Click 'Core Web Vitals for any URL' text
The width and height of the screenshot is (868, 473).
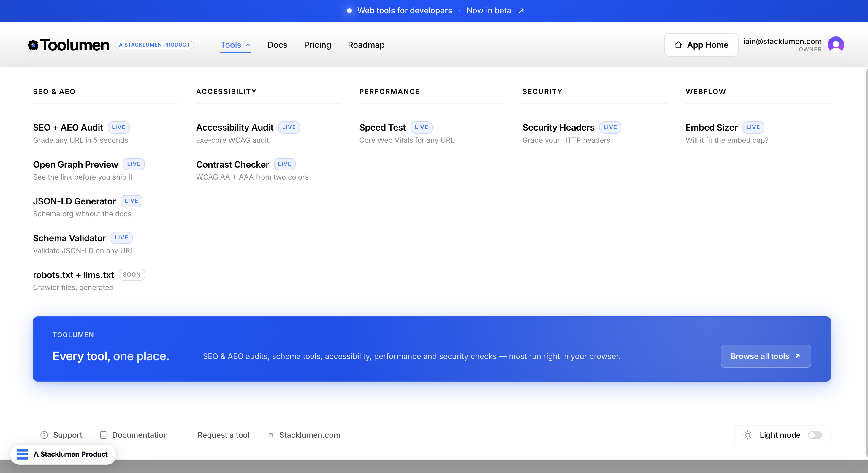pyautogui.click(x=407, y=140)
